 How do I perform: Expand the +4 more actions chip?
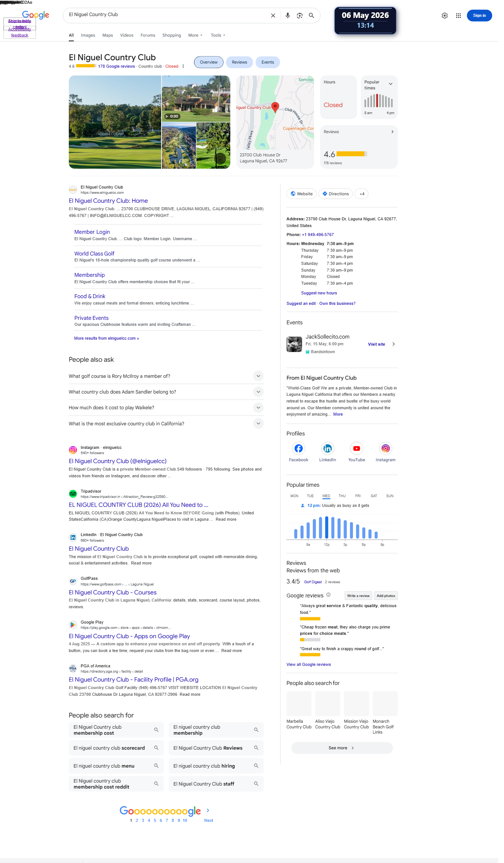pyautogui.click(x=362, y=194)
